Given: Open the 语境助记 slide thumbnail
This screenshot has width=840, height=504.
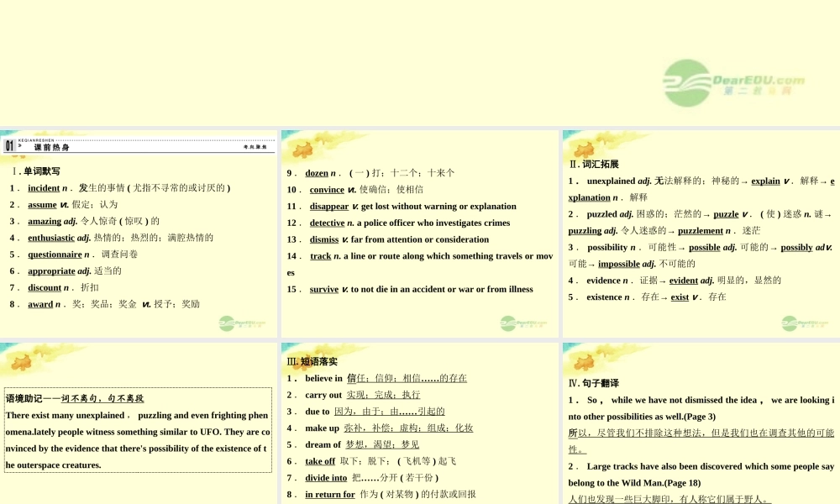Looking at the screenshot, I should [139, 423].
